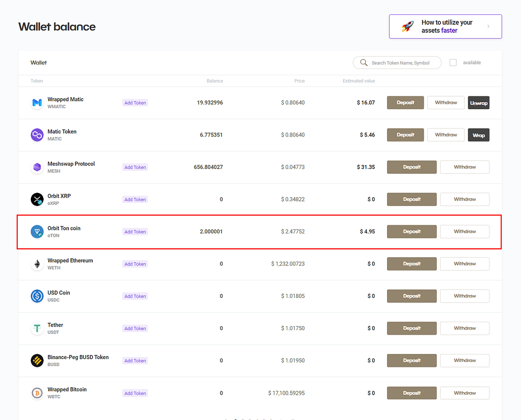Select the Meshswap estimated value $ 31.35
Image resolution: width=521 pixels, height=420 pixels.
point(366,167)
